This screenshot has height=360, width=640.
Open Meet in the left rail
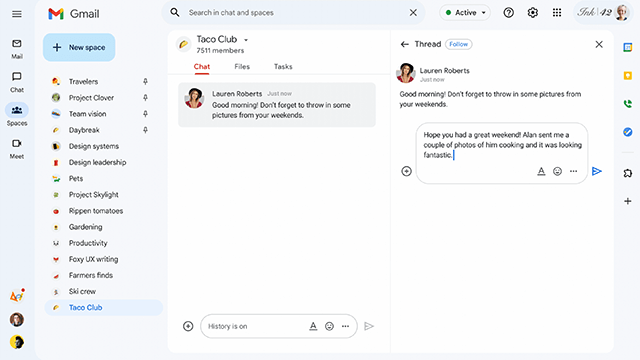point(17,149)
